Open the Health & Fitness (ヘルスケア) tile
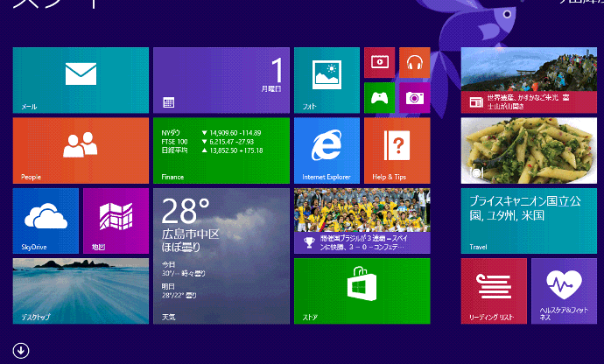This screenshot has width=604, height=364. [x=564, y=291]
